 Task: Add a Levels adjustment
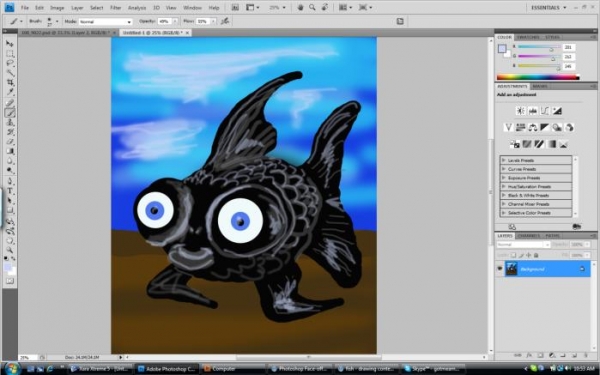(533, 111)
